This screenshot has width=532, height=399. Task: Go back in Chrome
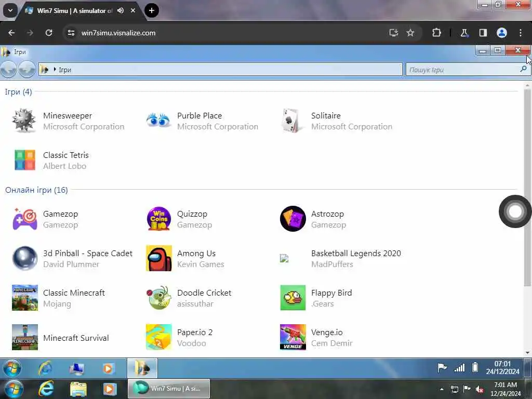11,33
